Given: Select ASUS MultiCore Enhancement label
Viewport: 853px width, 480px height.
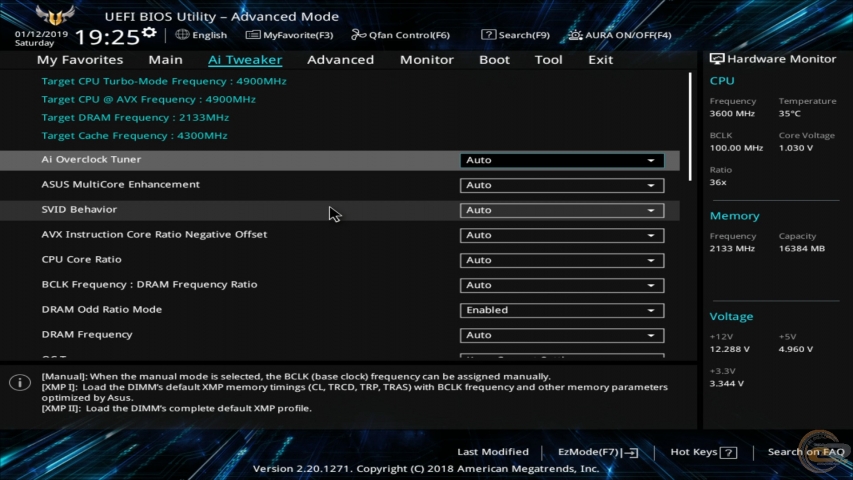Looking at the screenshot, I should click(120, 184).
